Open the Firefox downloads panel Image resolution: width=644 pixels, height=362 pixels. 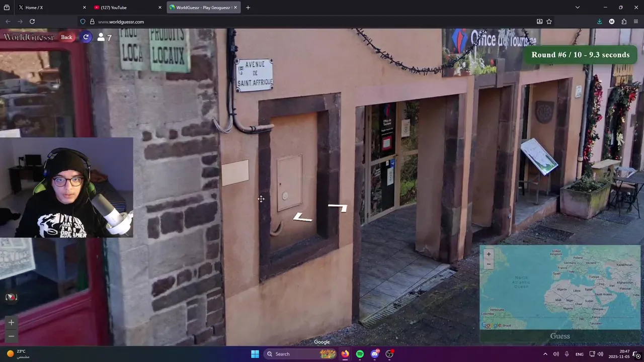[x=599, y=22]
